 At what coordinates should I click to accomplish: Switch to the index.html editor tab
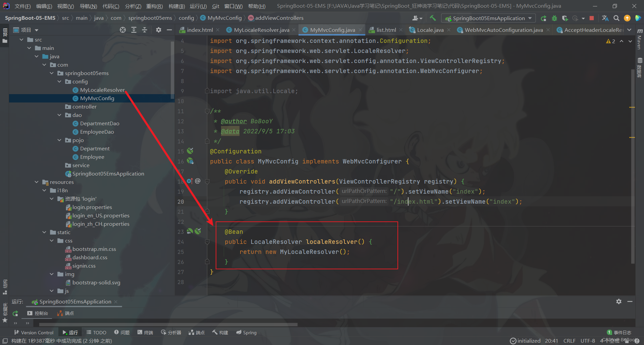(x=200, y=30)
